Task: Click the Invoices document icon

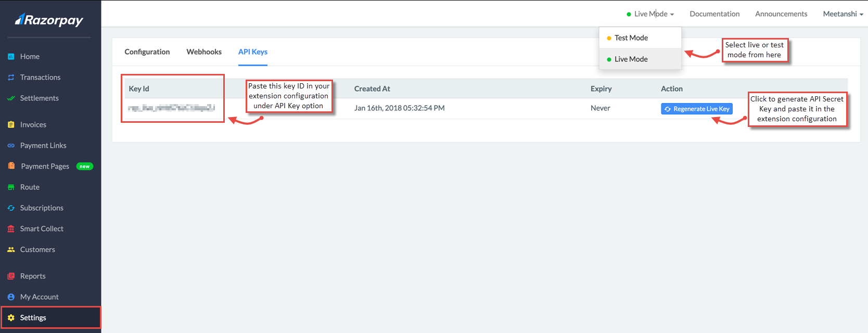Action: pyautogui.click(x=11, y=124)
